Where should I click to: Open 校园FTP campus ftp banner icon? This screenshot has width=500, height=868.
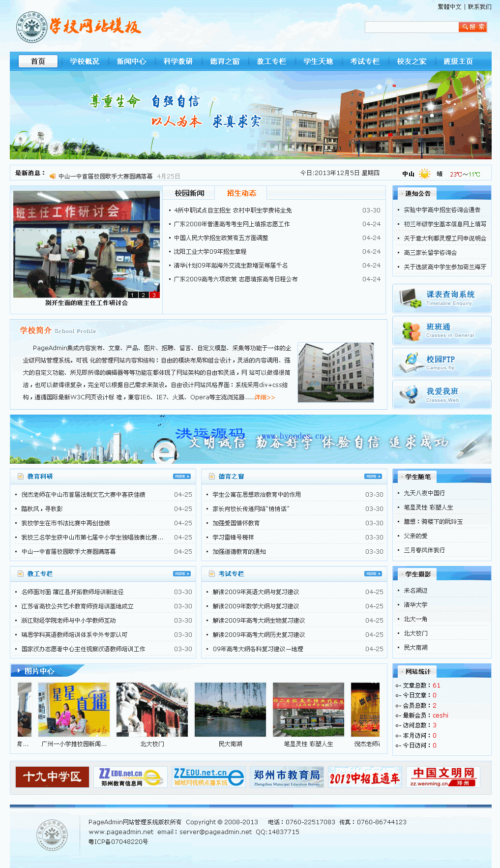[441, 362]
